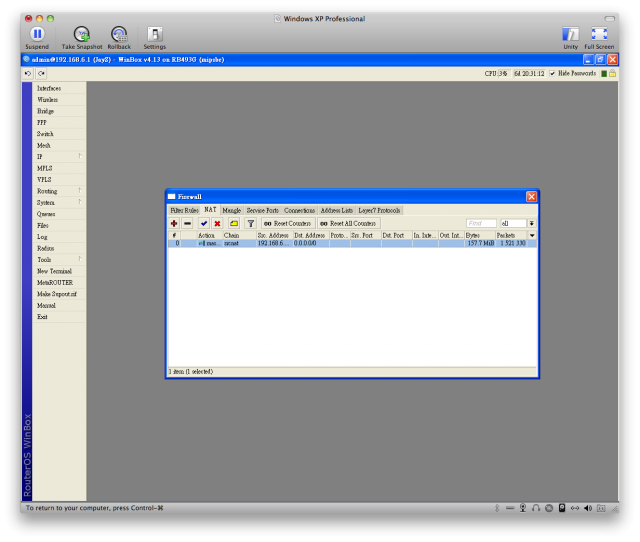Click the WinBox redo arrow
This screenshot has height=542, width=640.
point(41,73)
